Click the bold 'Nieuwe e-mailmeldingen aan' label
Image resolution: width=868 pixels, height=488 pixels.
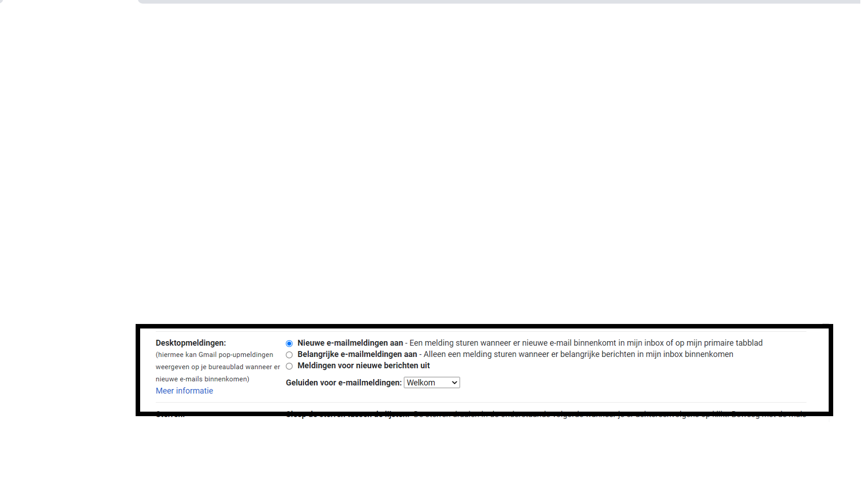click(350, 343)
